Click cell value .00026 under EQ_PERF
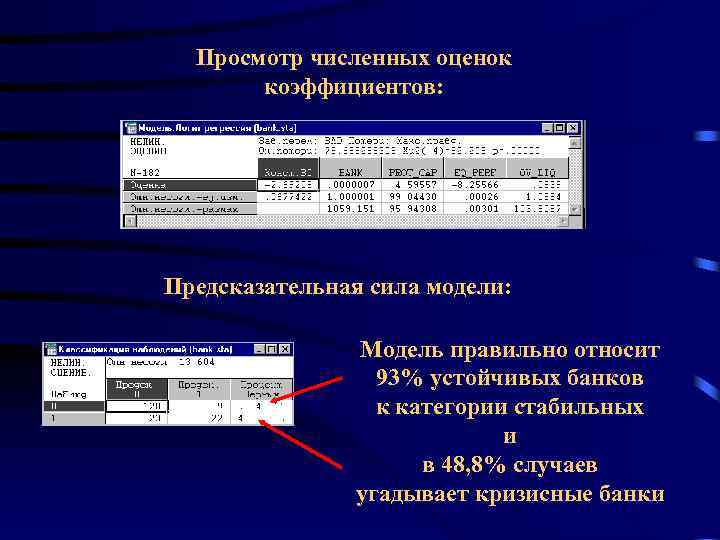The height and width of the screenshot is (540, 720). tap(475, 197)
